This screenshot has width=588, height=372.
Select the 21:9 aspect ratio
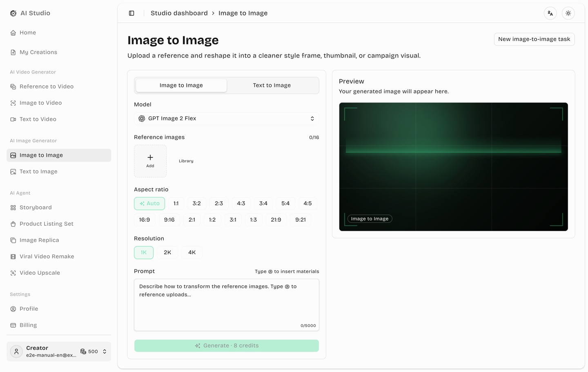click(x=276, y=220)
